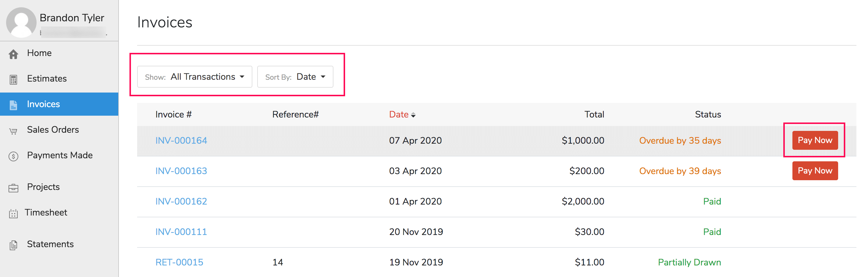This screenshot has height=277, width=868.
Task: Click the Statements documents icon
Action: [x=13, y=245]
